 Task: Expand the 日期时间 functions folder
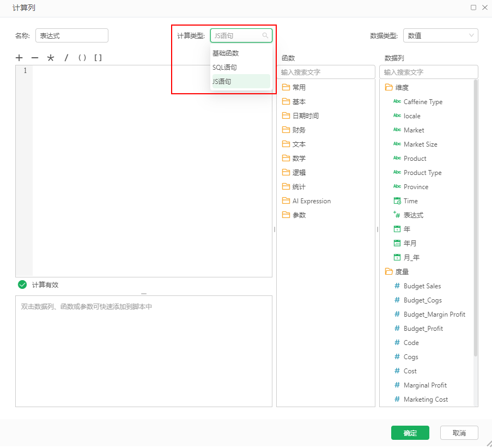305,116
